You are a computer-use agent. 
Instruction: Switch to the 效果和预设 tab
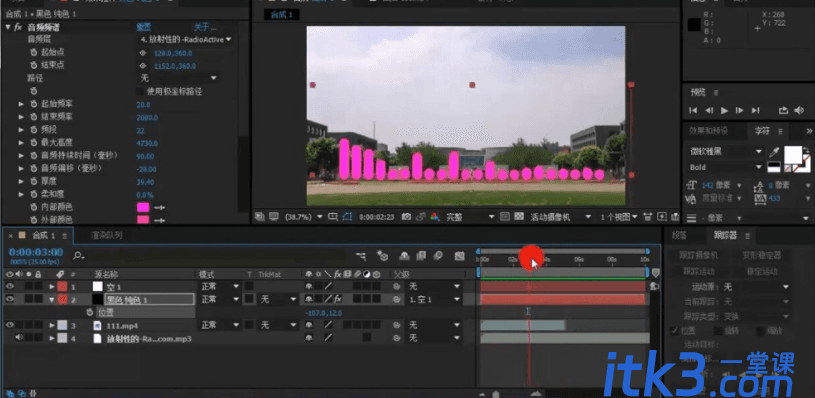click(708, 131)
